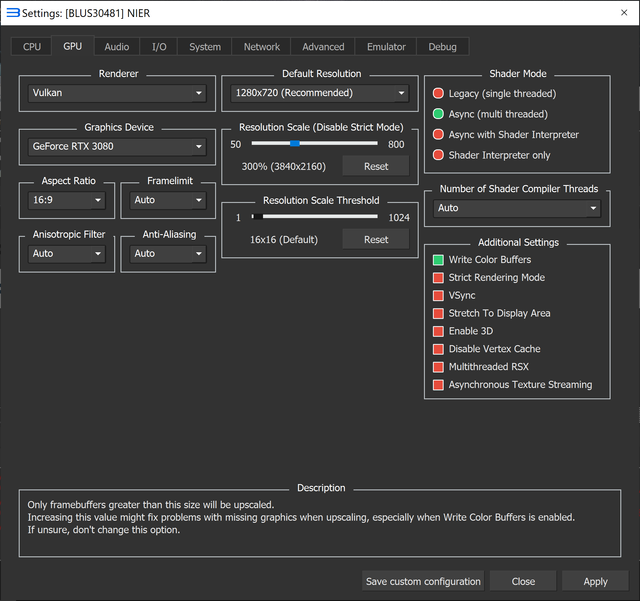Click Save custom configuration button
Viewport: 640px width, 601px height.
[x=423, y=581]
